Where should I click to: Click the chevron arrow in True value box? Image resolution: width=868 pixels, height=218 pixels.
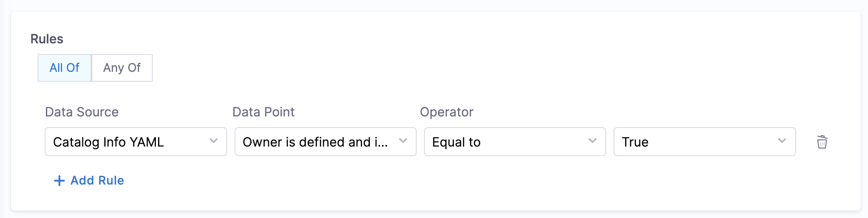(782, 141)
